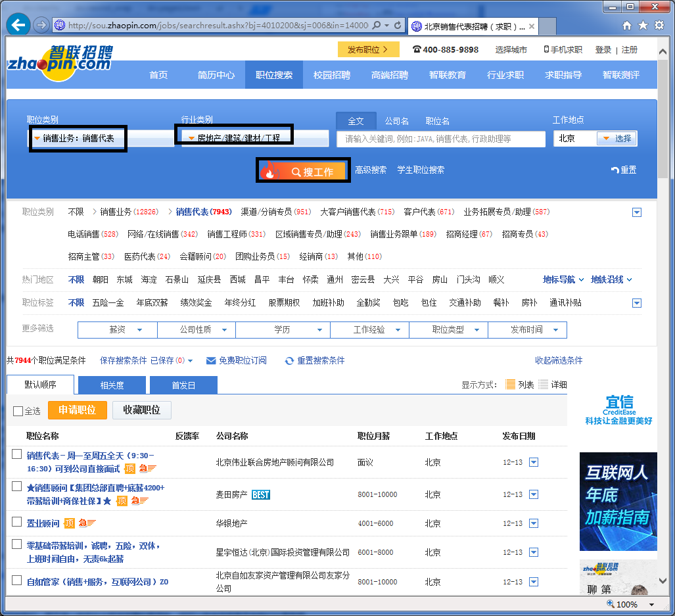Viewport: 675px width, 616px height.
Task: Filter hot area by 朝阳
Action: click(x=101, y=280)
